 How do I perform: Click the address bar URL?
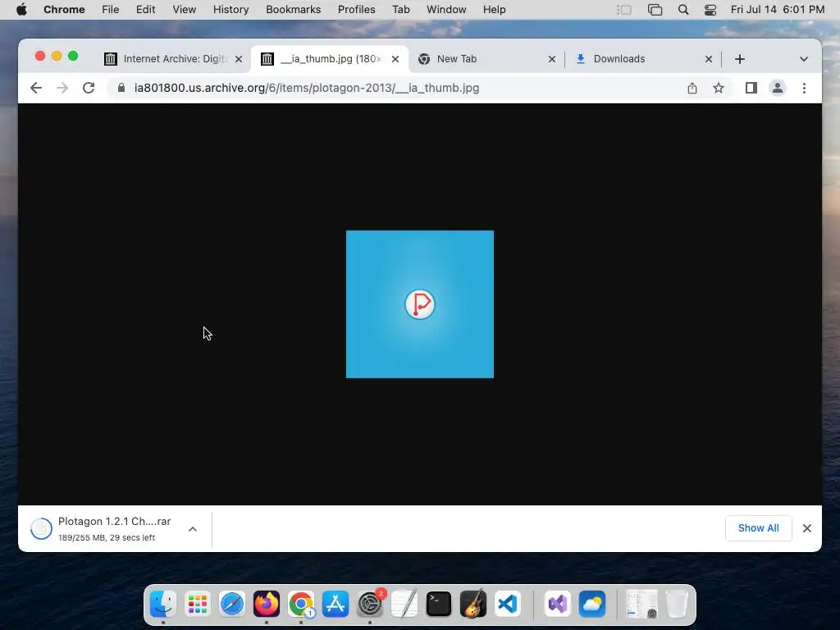[x=307, y=88]
